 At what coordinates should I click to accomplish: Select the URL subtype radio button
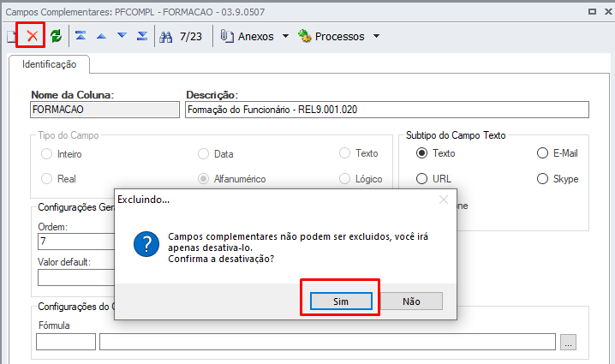tap(421, 179)
